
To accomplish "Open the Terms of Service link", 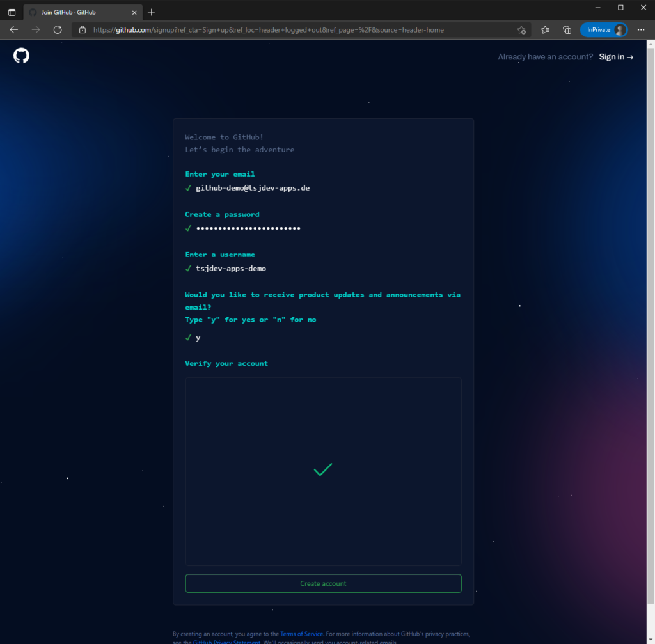I will [x=302, y=634].
